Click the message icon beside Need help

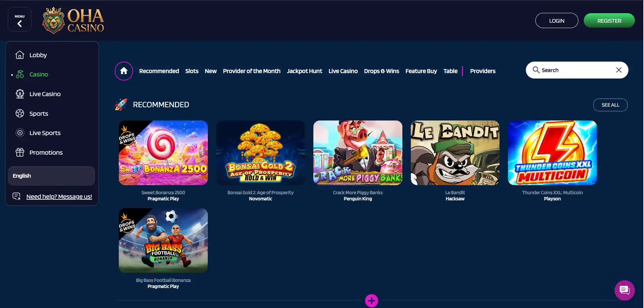pos(16,196)
